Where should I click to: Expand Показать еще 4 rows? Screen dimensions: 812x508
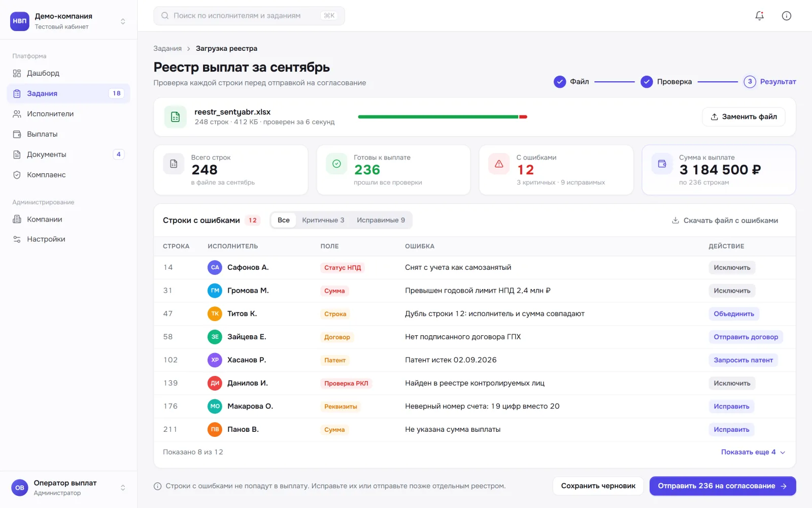(753, 452)
